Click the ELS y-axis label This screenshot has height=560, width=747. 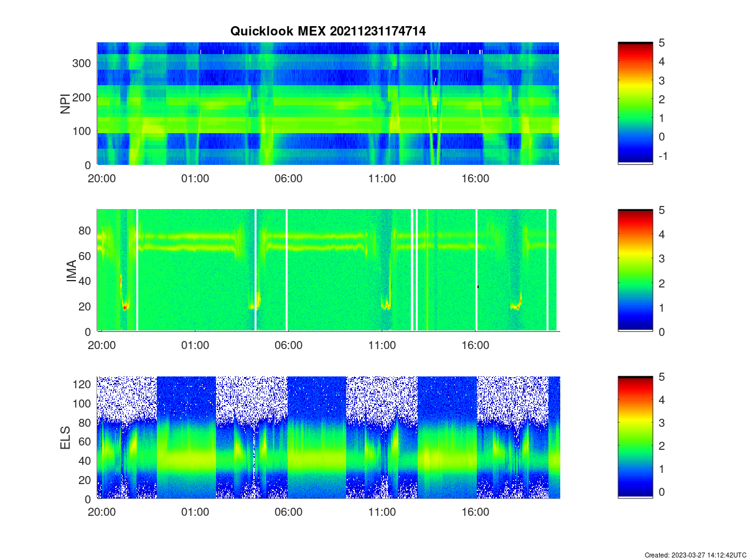(65, 437)
